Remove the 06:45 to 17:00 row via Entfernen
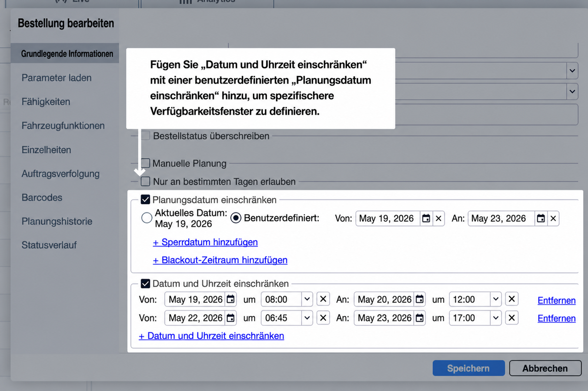 pos(557,318)
